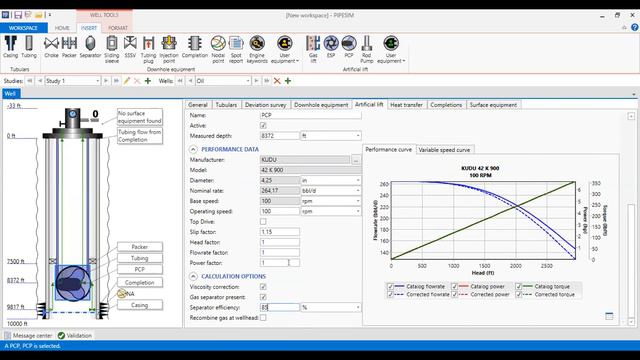Image resolution: width=640 pixels, height=360 pixels.
Task: Toggle Catalog torque curve visibility
Action: (x=519, y=287)
